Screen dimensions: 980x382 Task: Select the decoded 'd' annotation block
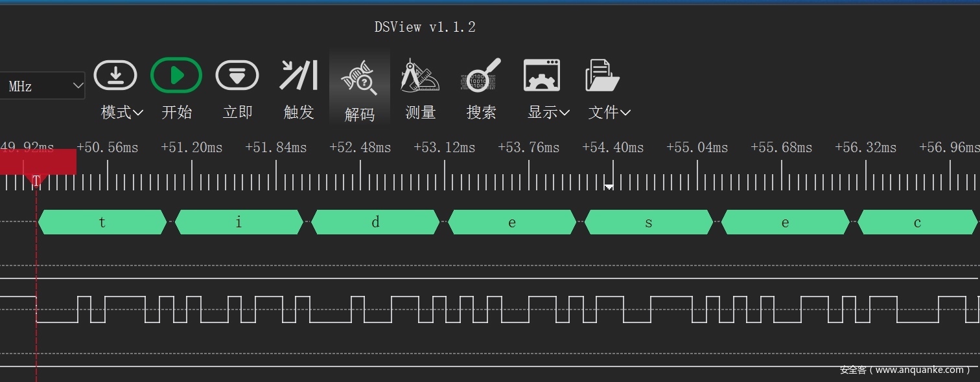coord(375,223)
